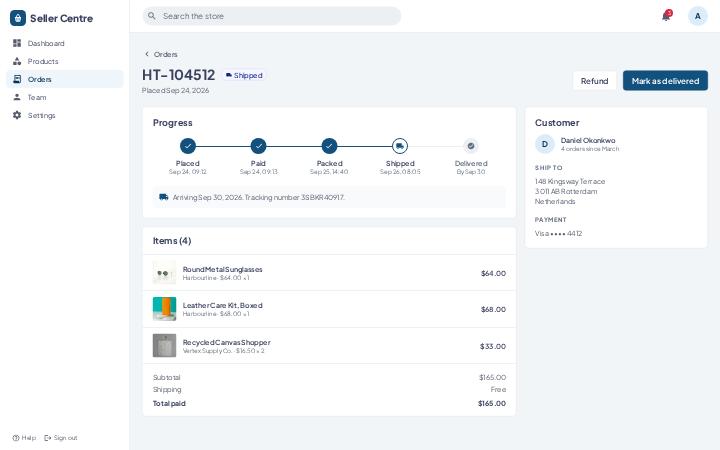Open Leather Care Kit thumbnail
Viewport: 720px width, 450px height.
[164, 309]
